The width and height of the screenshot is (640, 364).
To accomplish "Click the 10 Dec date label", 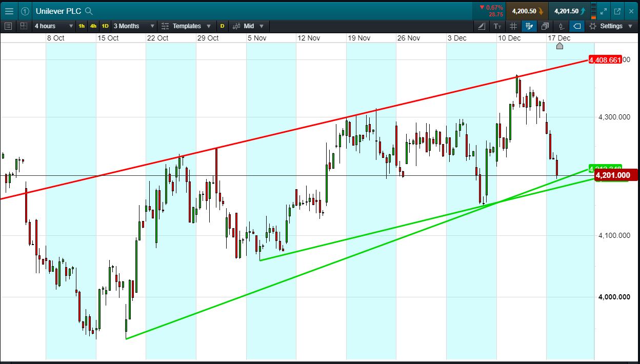I will click(x=509, y=38).
